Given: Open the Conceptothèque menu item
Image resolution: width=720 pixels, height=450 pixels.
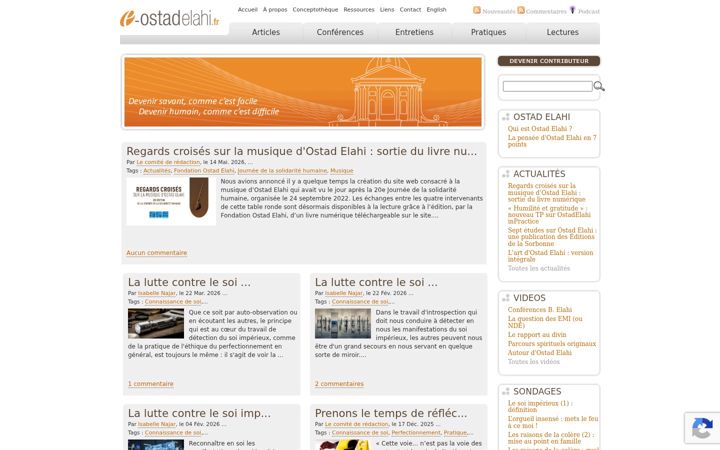Looking at the screenshot, I should (x=315, y=10).
